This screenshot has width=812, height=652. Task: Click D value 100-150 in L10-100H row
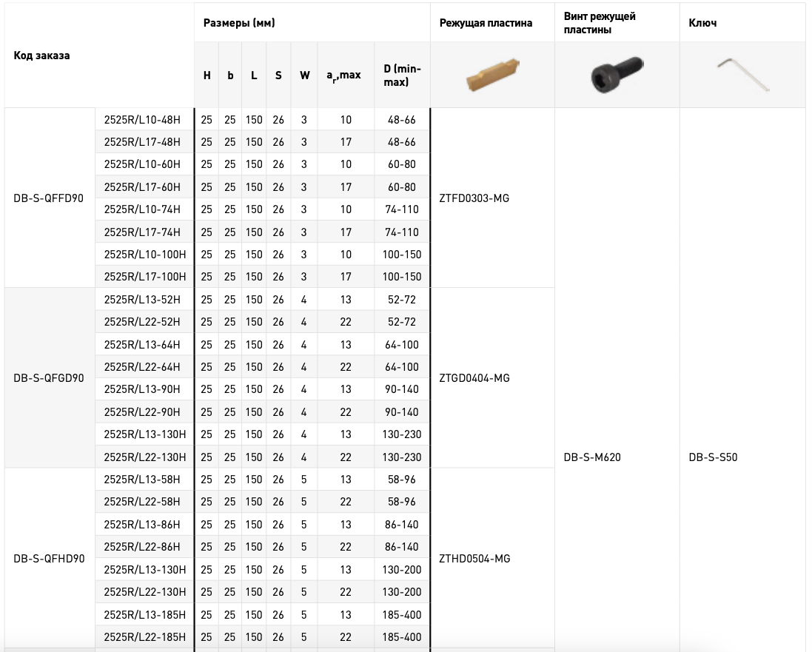pyautogui.click(x=402, y=255)
